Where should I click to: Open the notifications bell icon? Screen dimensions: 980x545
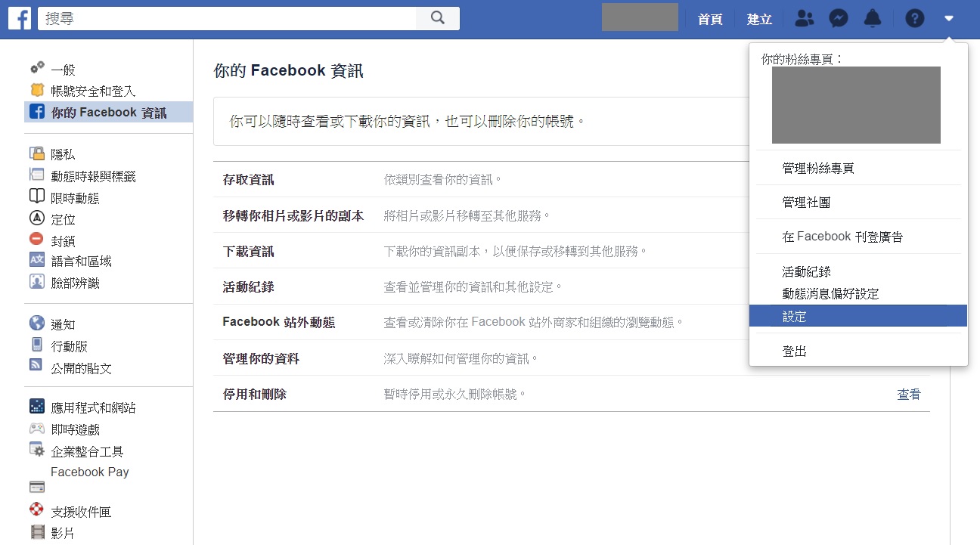pos(873,19)
